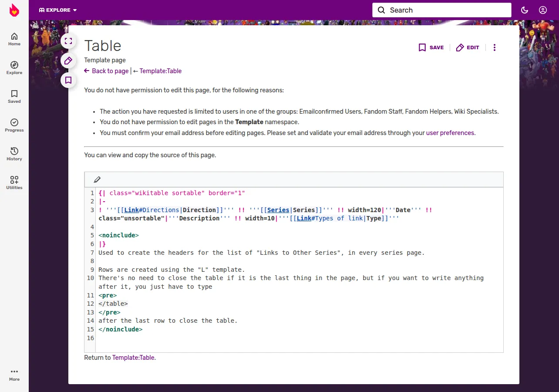The width and height of the screenshot is (559, 392).
Task: Click the <pre> tag on line 11
Action: tap(108, 295)
